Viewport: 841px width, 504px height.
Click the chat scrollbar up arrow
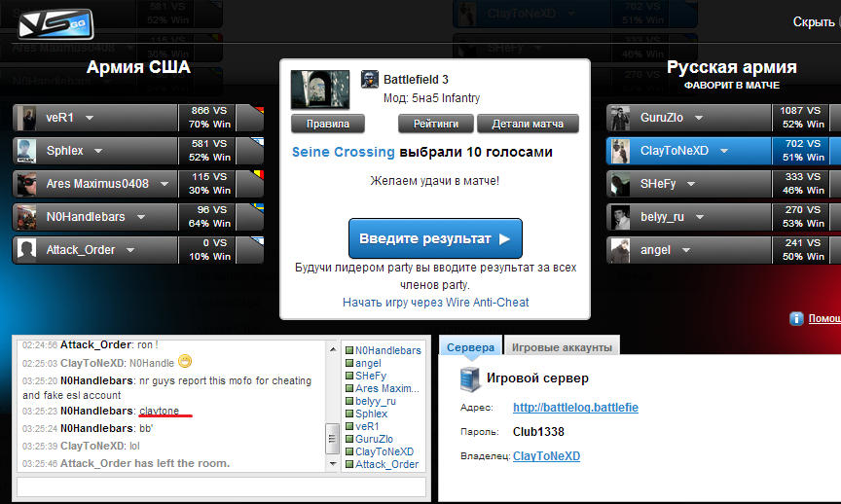pos(333,349)
